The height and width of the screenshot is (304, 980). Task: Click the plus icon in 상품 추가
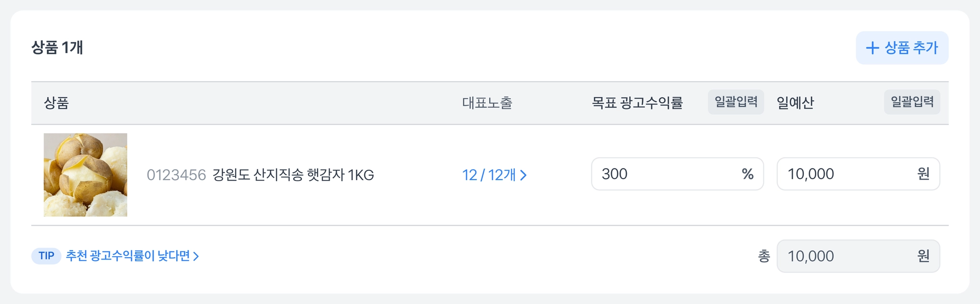point(872,48)
